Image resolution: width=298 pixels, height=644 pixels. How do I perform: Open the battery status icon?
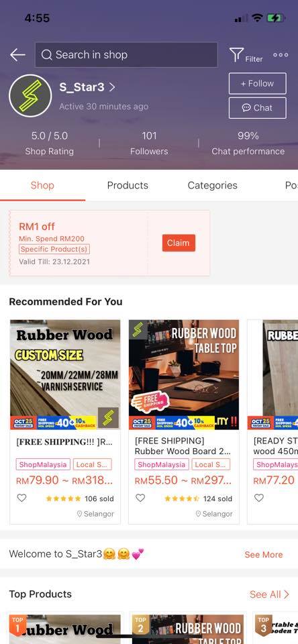[275, 17]
